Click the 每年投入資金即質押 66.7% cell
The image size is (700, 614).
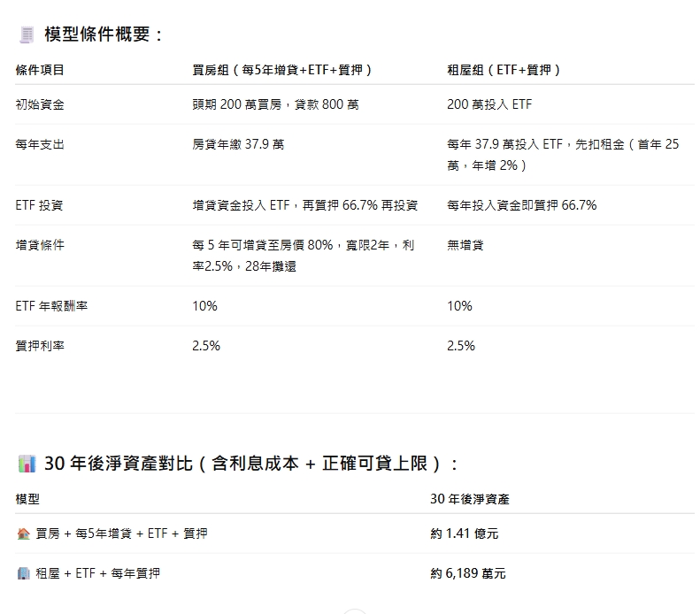(521, 205)
